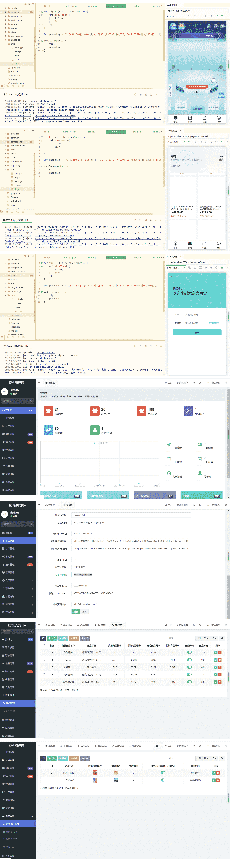
Task: Open device dropdown above the login page preview
Action: tap(176, 268)
